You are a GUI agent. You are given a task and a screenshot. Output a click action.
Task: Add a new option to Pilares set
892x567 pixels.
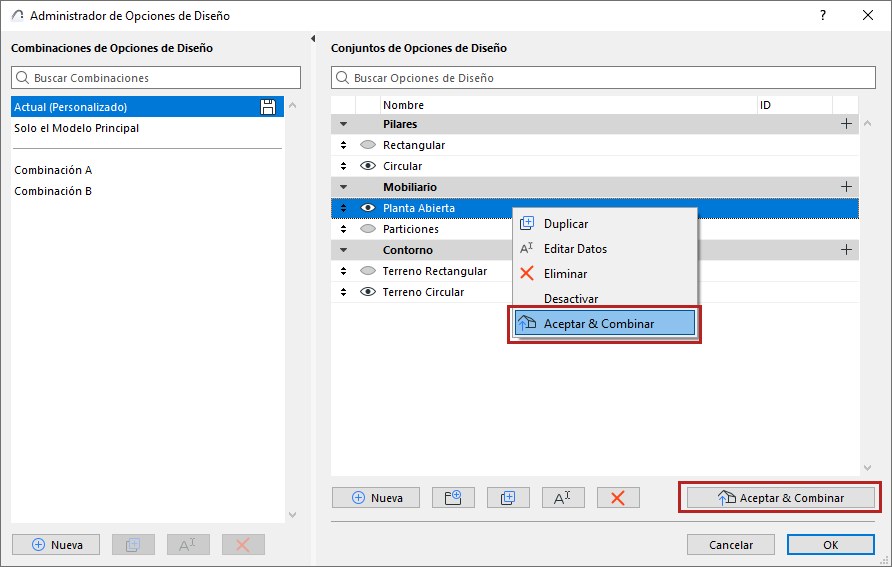coord(846,124)
